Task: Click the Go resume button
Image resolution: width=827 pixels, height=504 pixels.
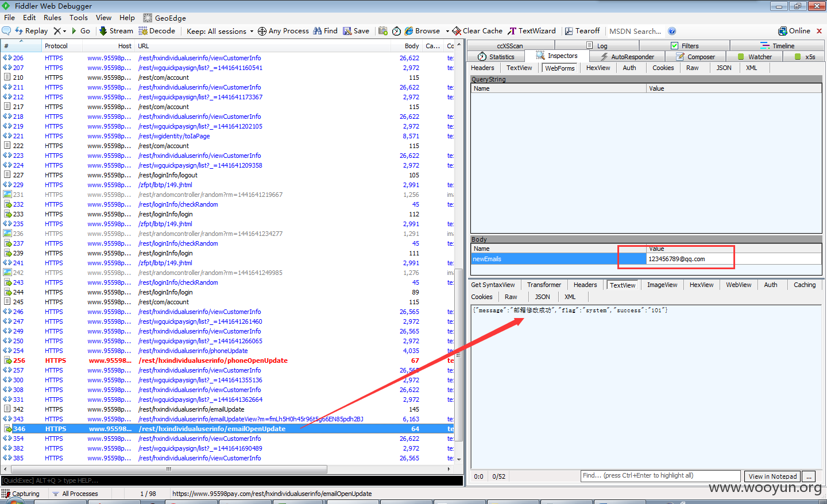Action: pyautogui.click(x=81, y=31)
